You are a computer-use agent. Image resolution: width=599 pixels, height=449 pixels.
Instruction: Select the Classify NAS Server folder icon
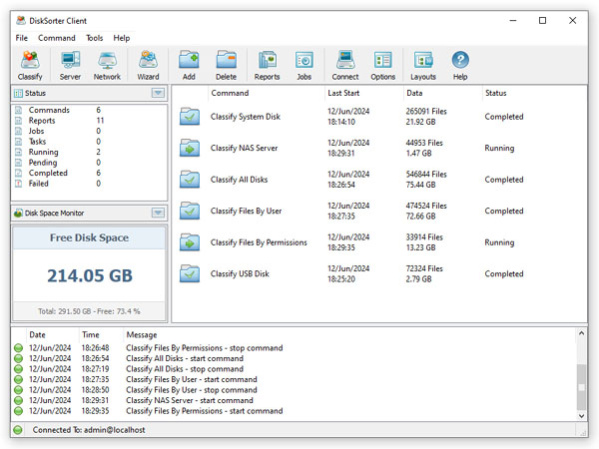point(189,148)
